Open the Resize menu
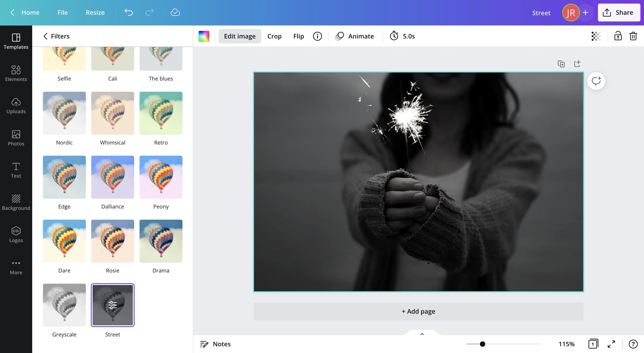This screenshot has height=353, width=644. 95,12
